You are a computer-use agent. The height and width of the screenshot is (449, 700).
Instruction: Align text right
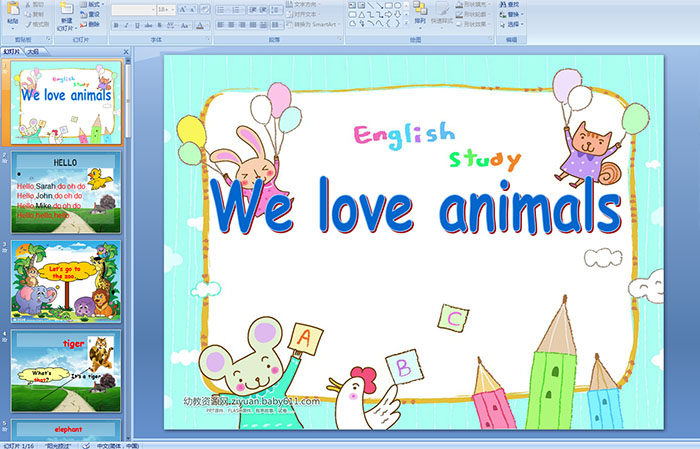click(x=242, y=25)
